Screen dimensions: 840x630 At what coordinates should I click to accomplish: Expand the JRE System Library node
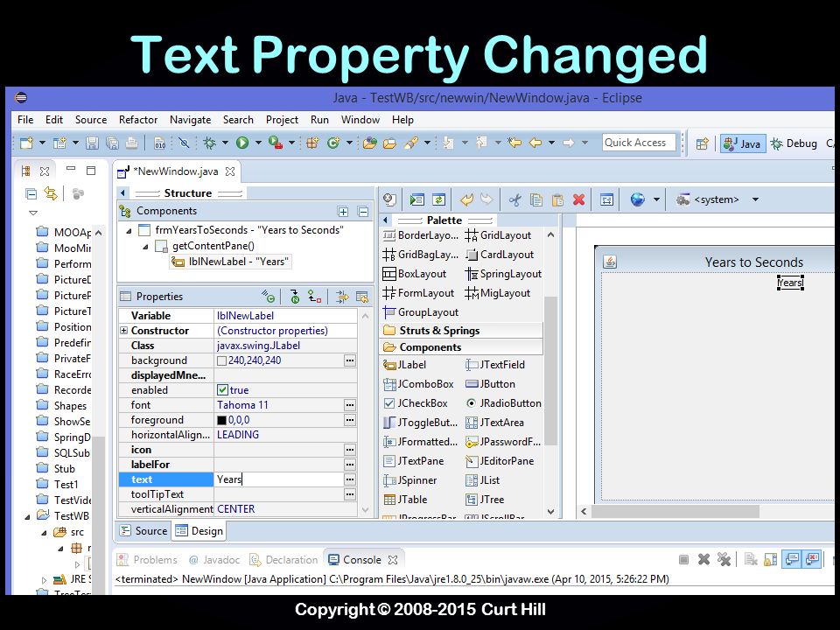44,579
